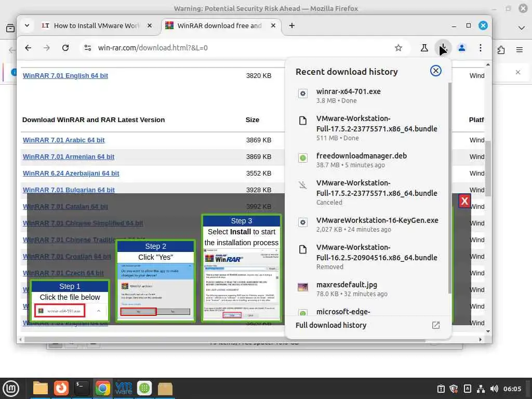Download WinRAR 7.01 Armenian 64 bit

[68, 157]
